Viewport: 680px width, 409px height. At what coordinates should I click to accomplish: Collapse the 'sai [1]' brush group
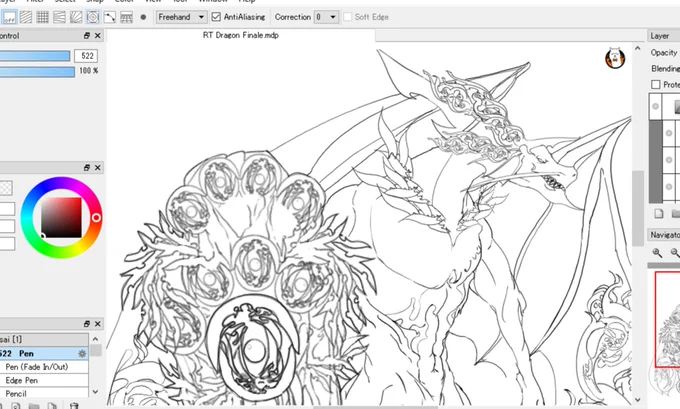(x=43, y=339)
